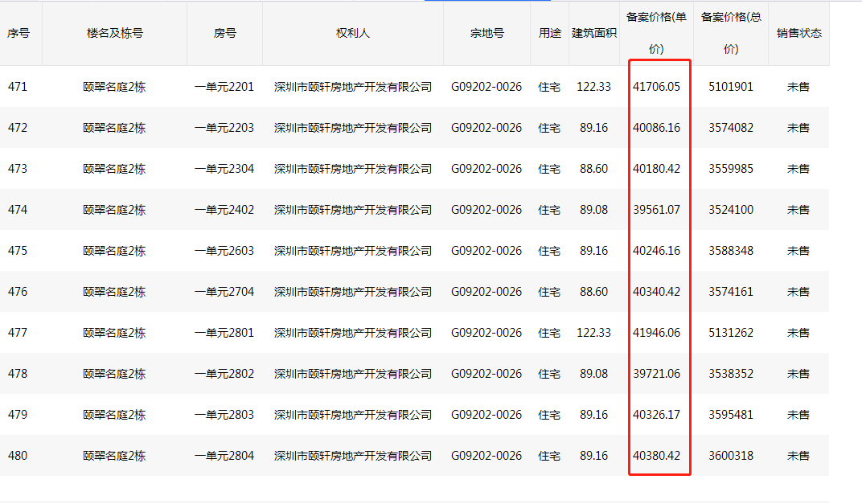Screen dimensions: 862x504
Task: Click G09202-0026 in row 479
Action: [486, 415]
